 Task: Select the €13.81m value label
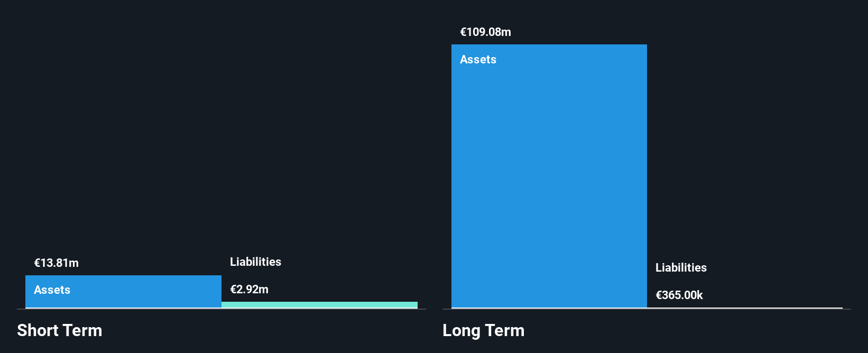click(x=57, y=263)
